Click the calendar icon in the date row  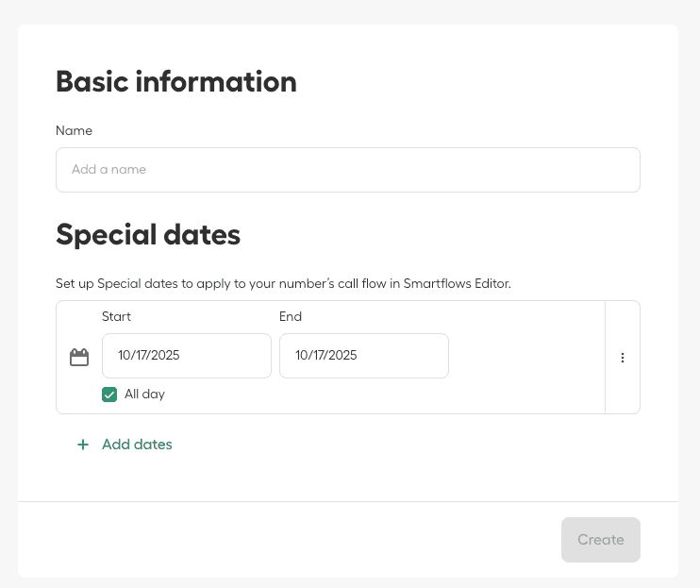point(79,358)
